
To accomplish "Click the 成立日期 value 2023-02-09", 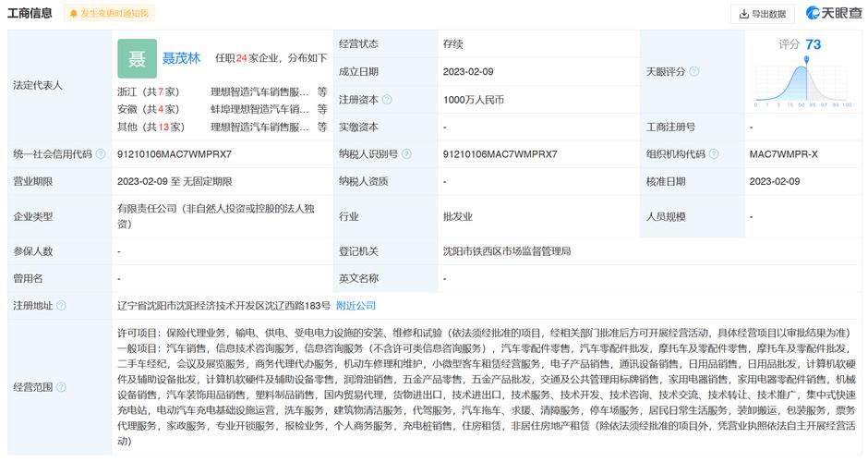I will point(468,71).
